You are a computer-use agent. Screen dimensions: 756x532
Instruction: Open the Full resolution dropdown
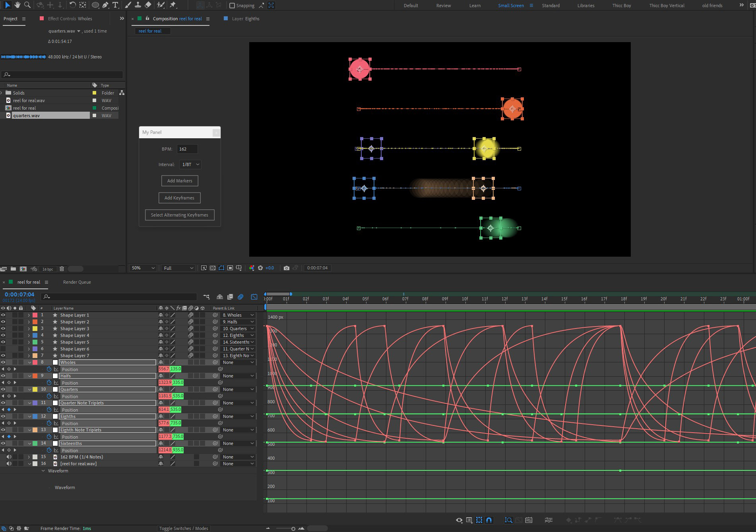coord(178,268)
